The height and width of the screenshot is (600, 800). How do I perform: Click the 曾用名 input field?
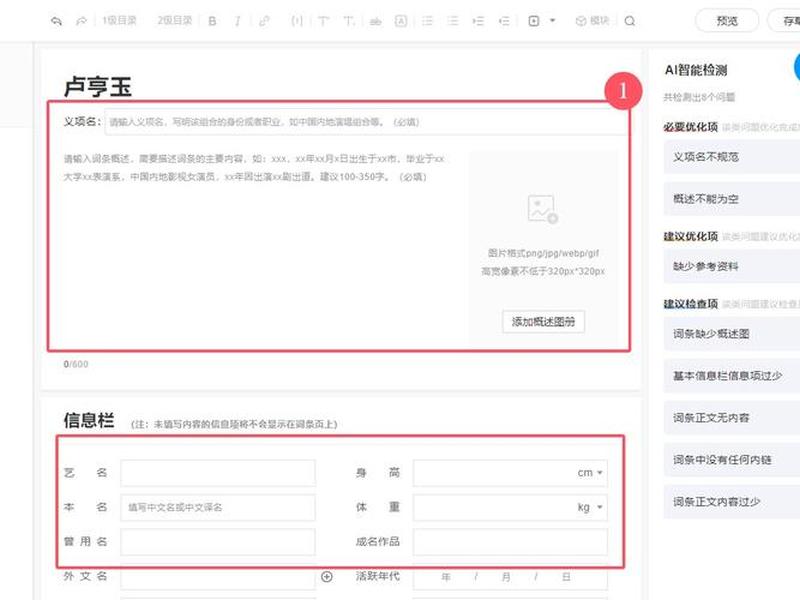[218, 541]
